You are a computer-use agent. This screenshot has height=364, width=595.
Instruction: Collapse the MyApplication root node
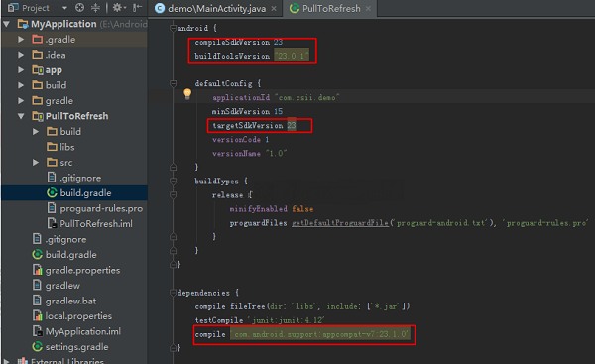[7, 24]
